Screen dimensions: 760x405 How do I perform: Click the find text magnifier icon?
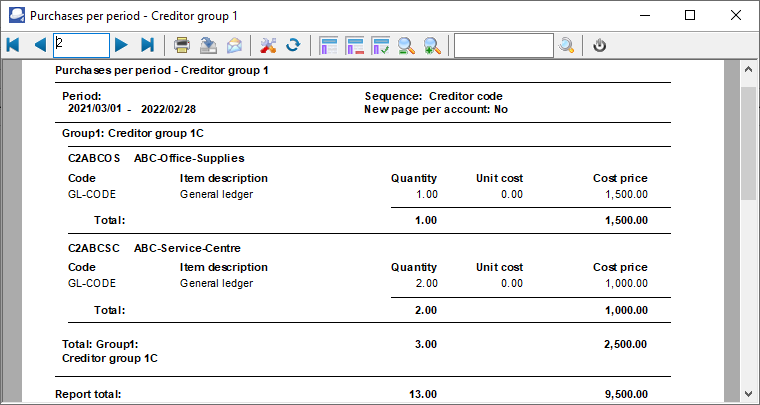click(x=566, y=46)
